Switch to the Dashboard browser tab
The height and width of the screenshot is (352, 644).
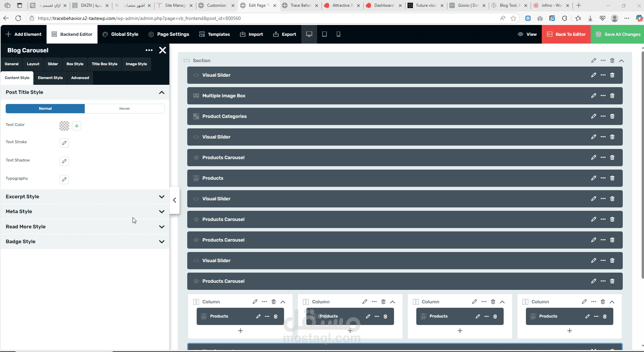point(384,5)
